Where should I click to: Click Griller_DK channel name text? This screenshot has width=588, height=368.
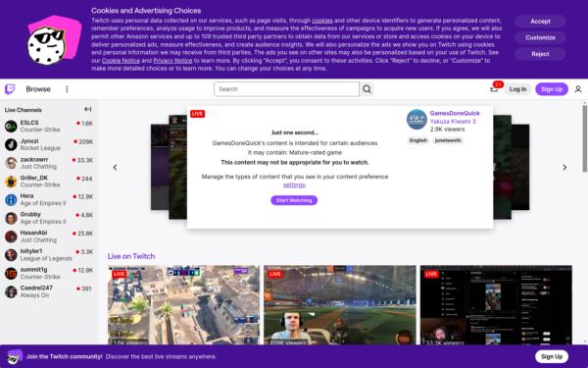pyautogui.click(x=33, y=178)
